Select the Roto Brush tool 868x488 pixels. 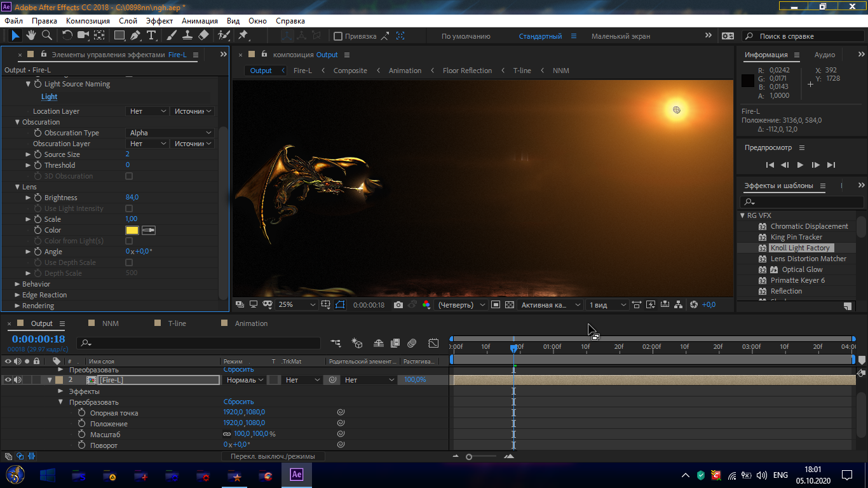coord(224,36)
